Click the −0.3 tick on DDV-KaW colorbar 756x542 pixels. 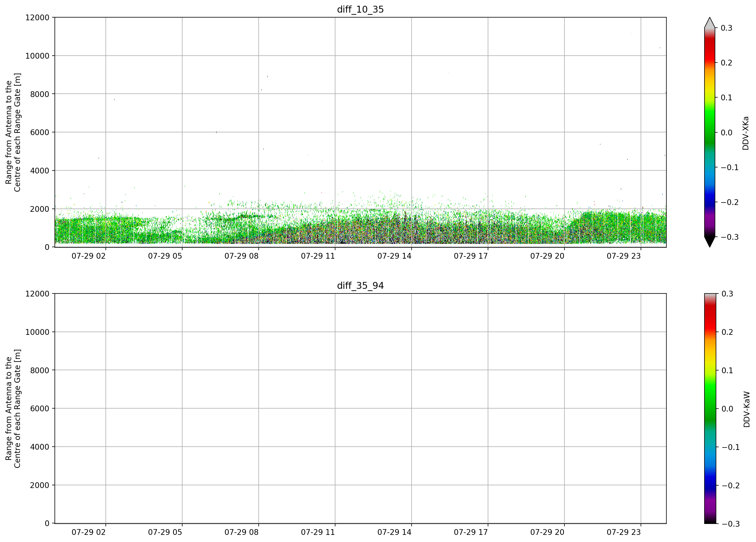(731, 524)
